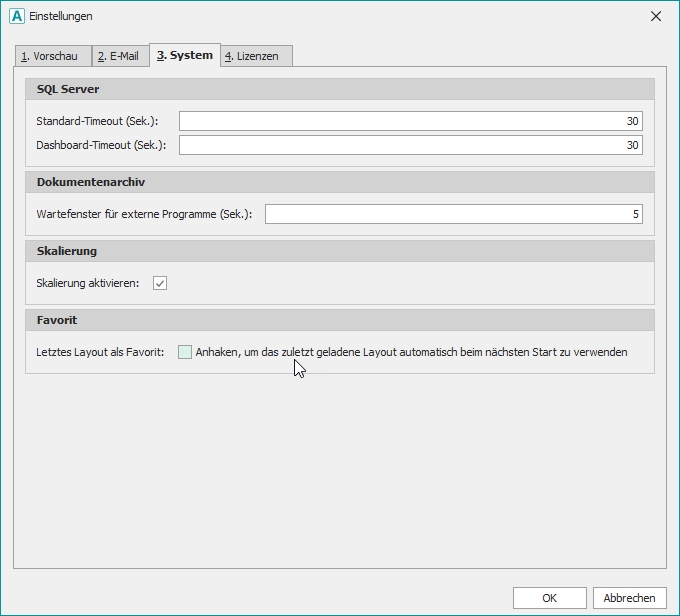Click the Favorit section header

[x=57, y=320]
